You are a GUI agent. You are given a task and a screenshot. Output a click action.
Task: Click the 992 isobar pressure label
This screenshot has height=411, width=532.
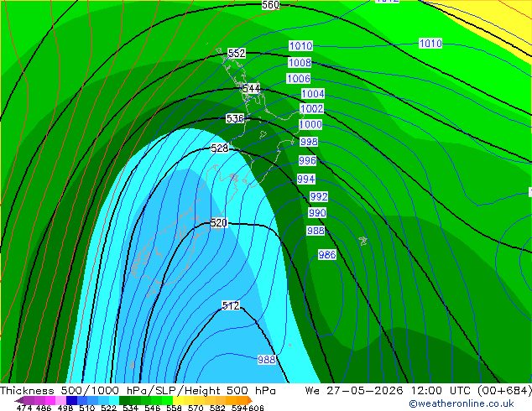click(x=319, y=196)
